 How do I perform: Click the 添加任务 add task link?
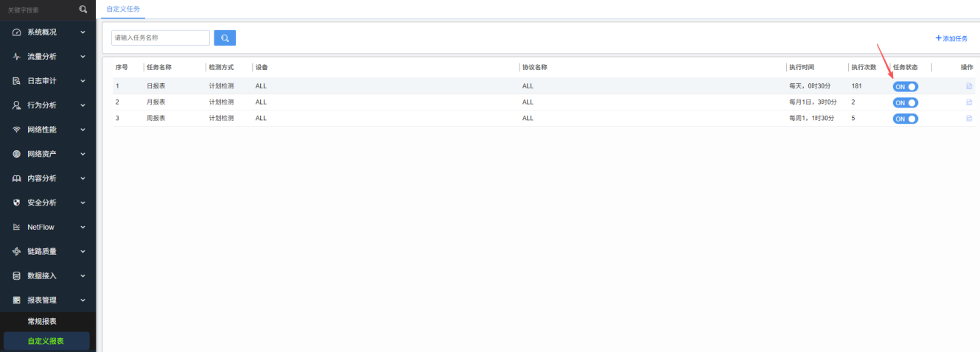click(x=951, y=38)
